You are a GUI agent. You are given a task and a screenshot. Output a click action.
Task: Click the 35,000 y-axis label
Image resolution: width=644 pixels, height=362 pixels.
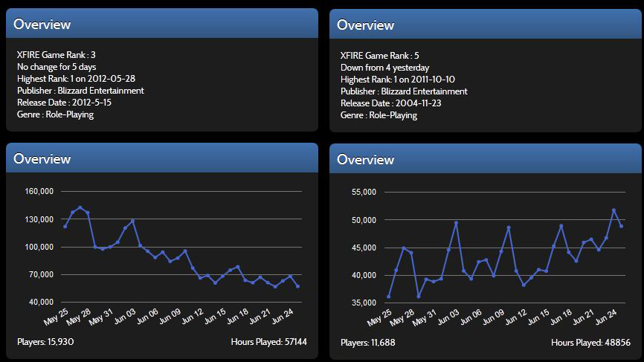pos(365,303)
